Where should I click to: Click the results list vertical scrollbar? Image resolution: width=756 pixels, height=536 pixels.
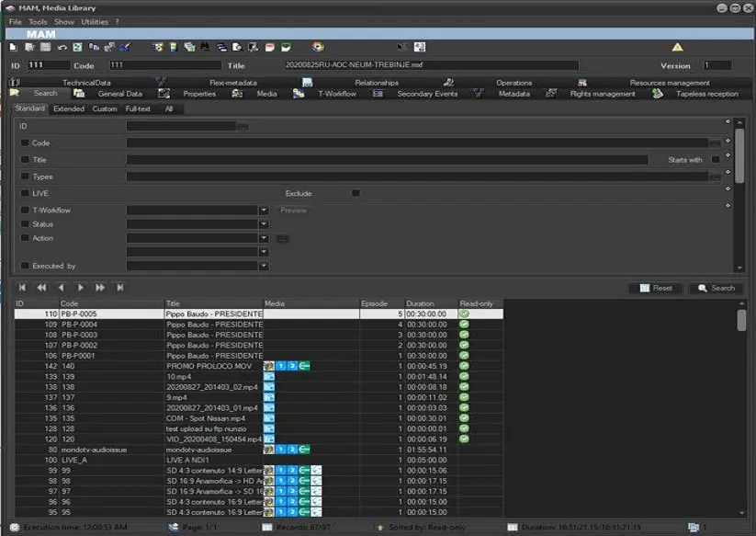pos(741,320)
